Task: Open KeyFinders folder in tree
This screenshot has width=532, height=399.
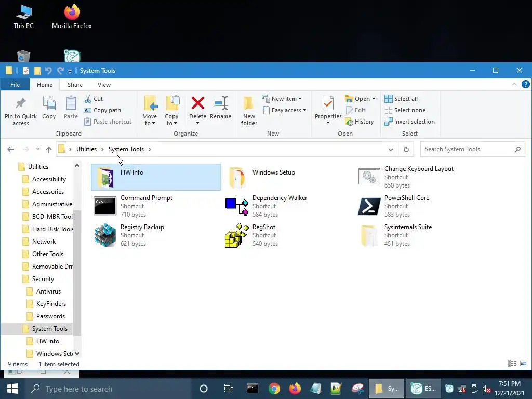Action: 51,304
